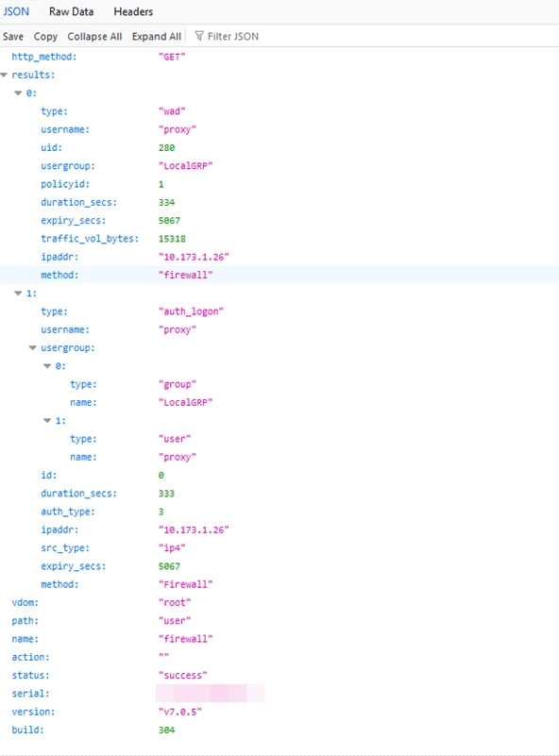The image size is (559, 756).
Task: Collapse usergroup item 1 of type user
Action: (x=47, y=420)
